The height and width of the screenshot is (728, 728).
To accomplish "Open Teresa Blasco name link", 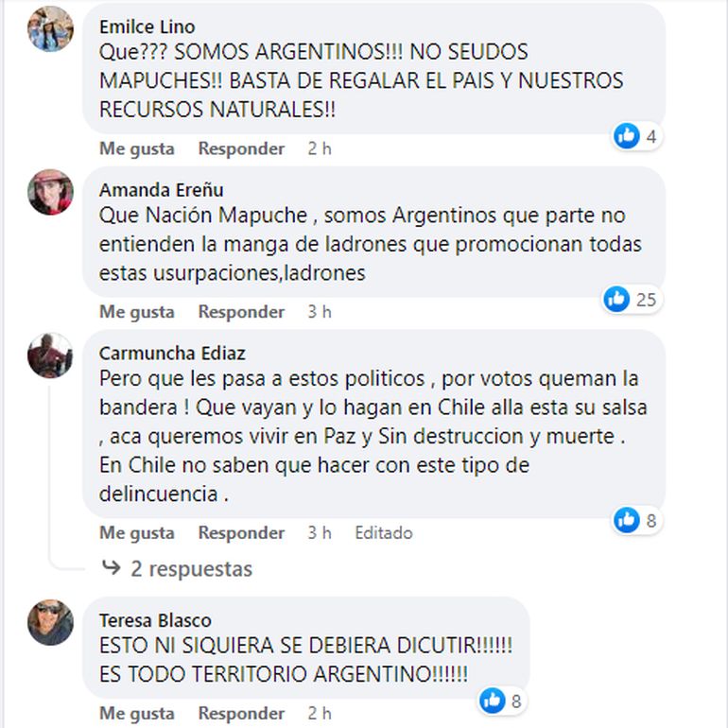I will tap(156, 620).
